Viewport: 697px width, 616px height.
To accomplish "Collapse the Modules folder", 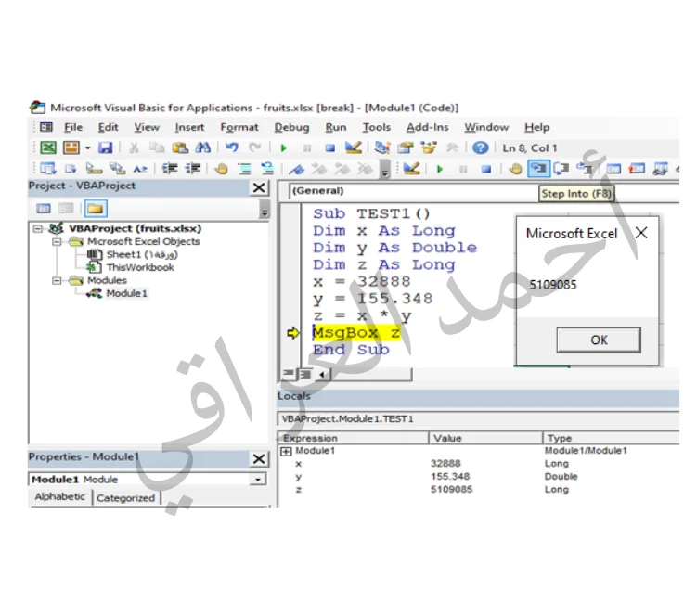I will point(57,281).
